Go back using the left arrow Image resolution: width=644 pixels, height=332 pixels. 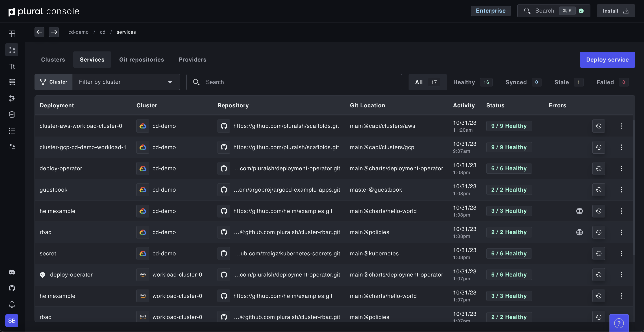[x=39, y=32]
